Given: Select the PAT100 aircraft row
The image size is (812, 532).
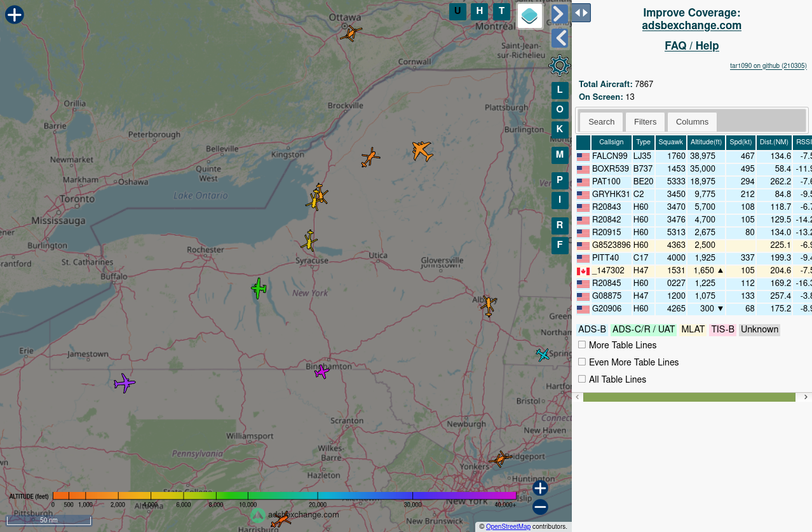Looking at the screenshot, I should coord(694,182).
